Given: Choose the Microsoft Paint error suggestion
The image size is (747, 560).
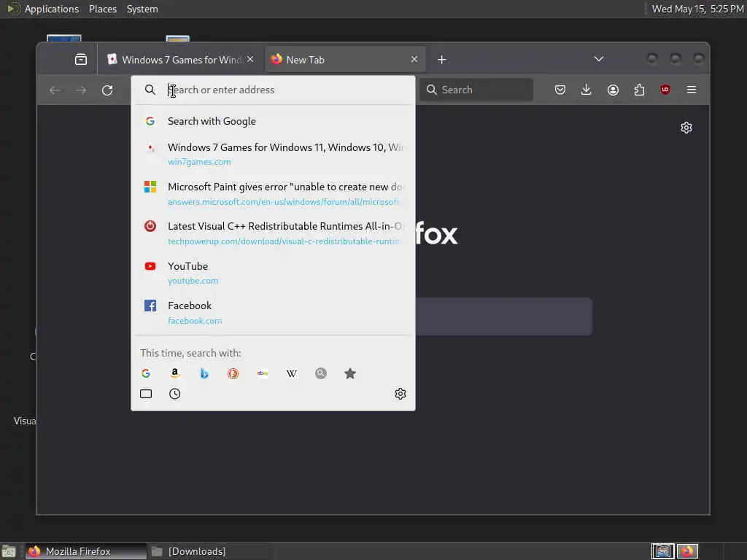Looking at the screenshot, I should [x=273, y=194].
